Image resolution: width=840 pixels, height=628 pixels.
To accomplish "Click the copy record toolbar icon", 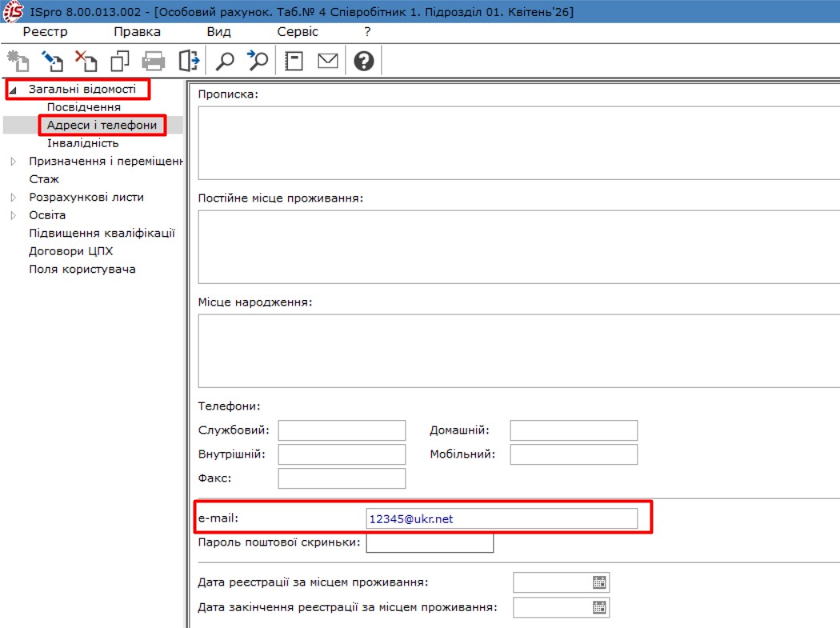I will click(x=120, y=61).
